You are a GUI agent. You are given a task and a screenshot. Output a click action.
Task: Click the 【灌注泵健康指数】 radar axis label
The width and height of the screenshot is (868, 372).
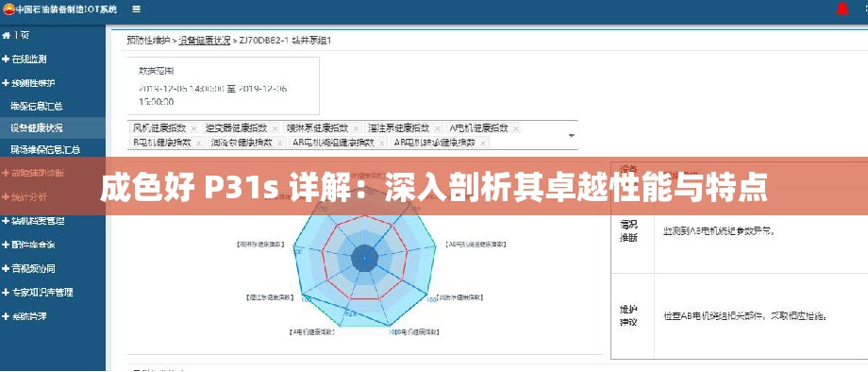click(x=269, y=297)
